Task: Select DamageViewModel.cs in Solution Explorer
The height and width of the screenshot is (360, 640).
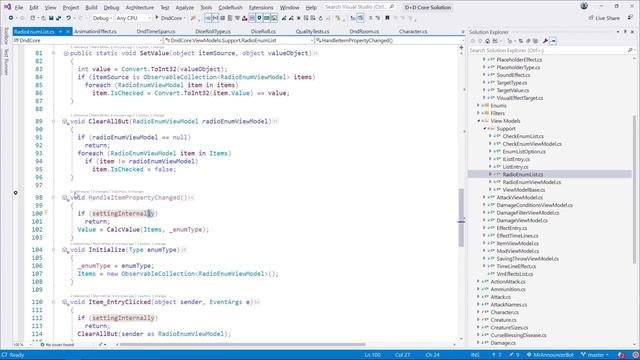Action: click(x=522, y=220)
